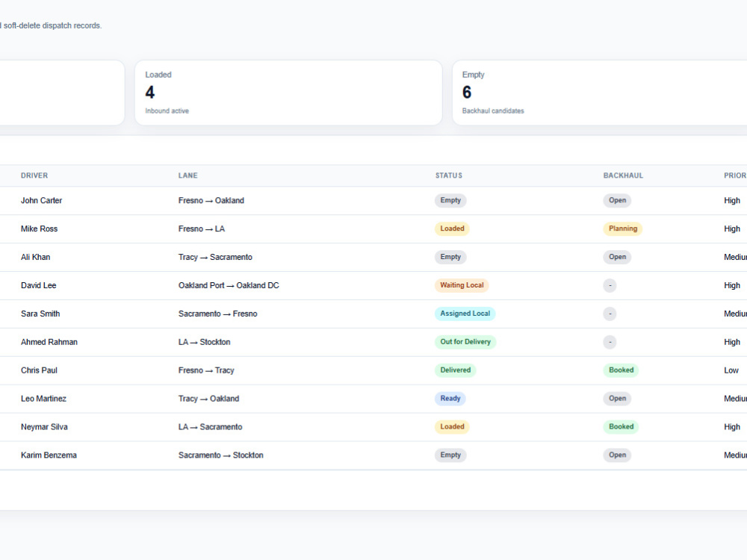Click Neymar Silva's Loaded status badge
Viewport: 747px width, 560px height.
[452, 427]
